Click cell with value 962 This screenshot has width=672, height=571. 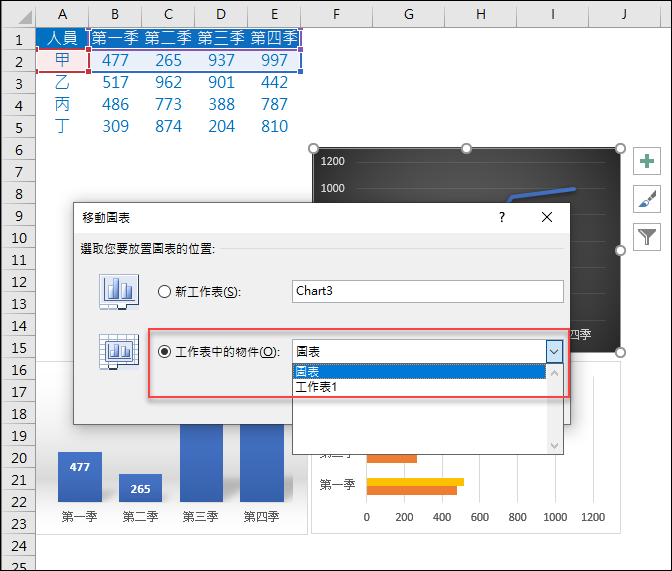click(168, 82)
